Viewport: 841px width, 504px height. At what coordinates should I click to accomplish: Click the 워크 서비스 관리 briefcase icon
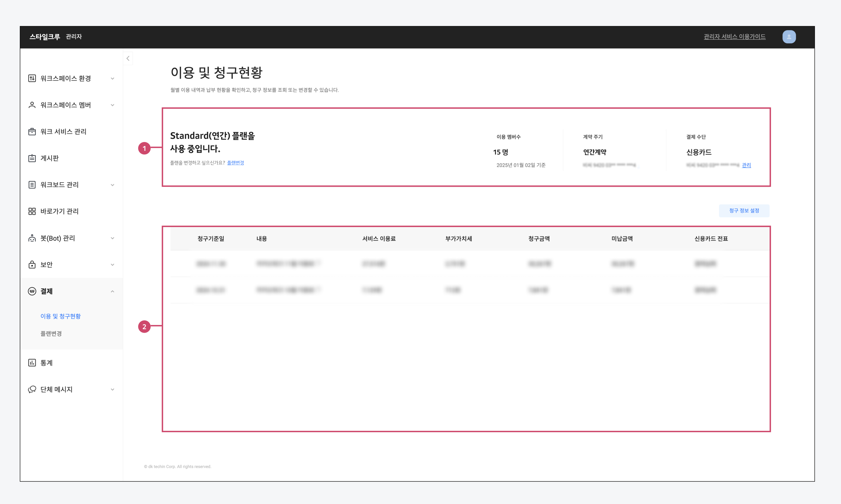32,131
